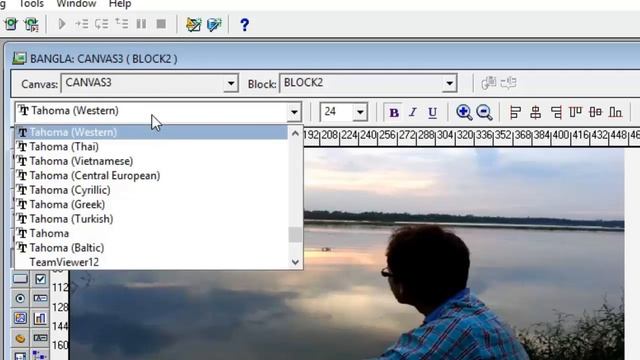The image size is (640, 360).
Task: Select the orange Sound Item tool
Action: point(20,338)
